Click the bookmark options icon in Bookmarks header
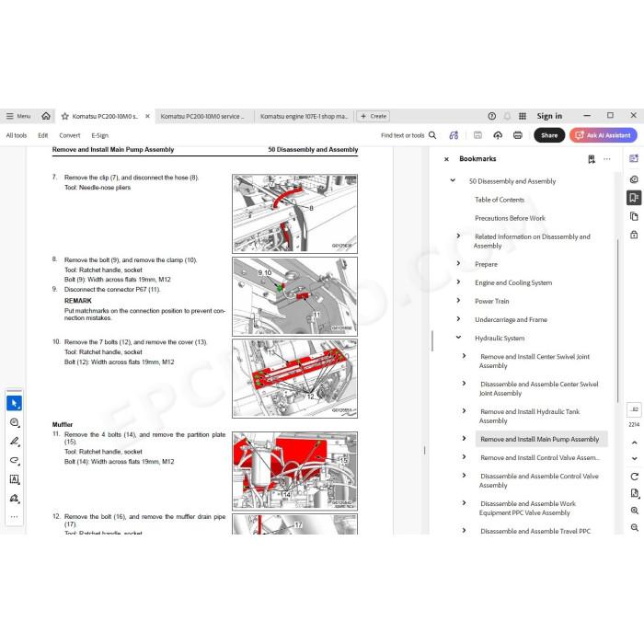The width and height of the screenshot is (644, 644). click(x=592, y=159)
